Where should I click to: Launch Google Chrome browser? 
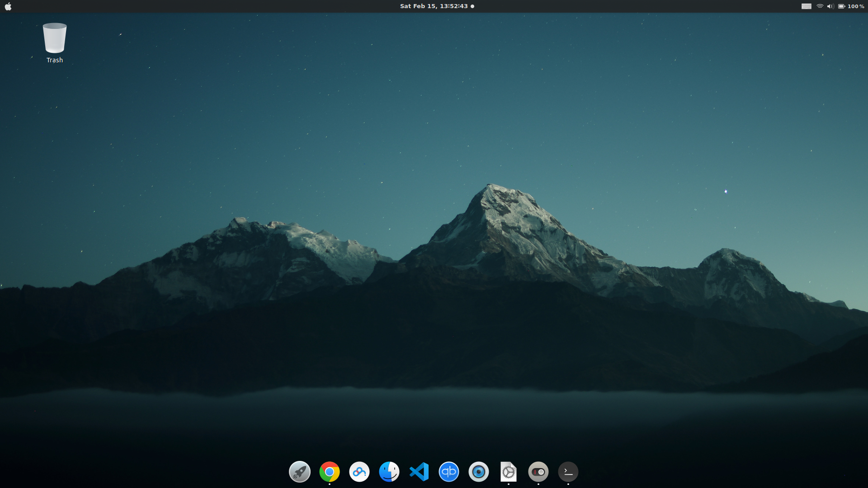330,471
